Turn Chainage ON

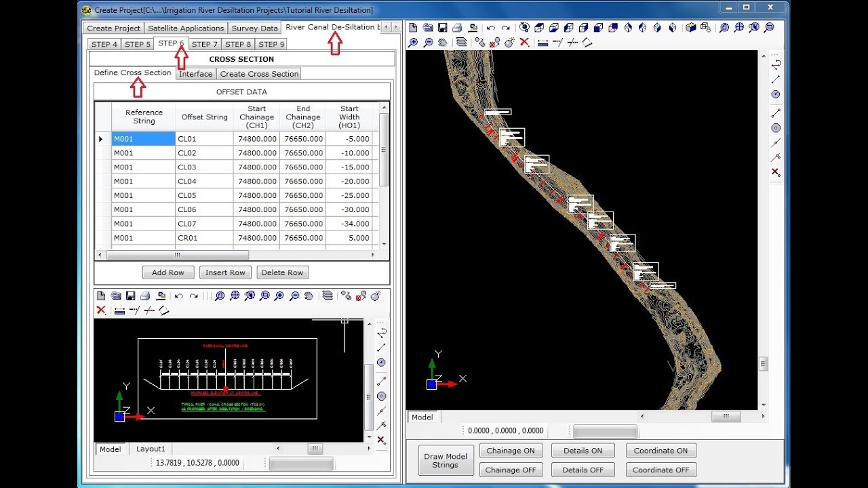[511, 451]
